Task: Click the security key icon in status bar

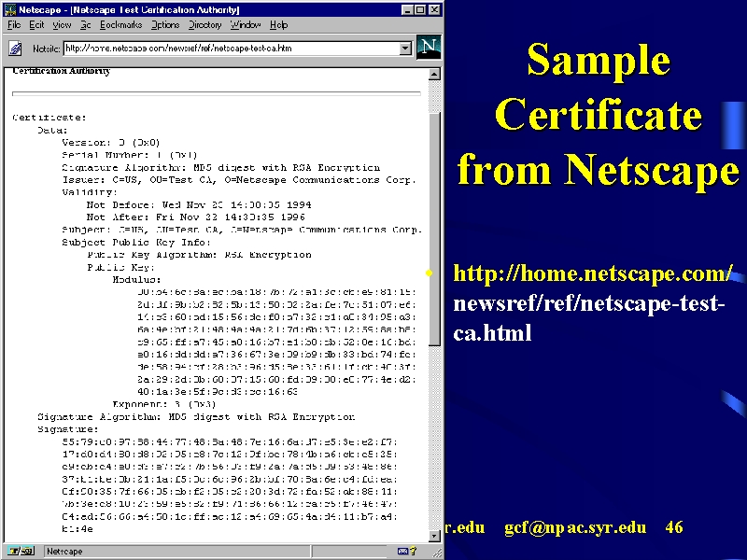Action: coord(20,551)
